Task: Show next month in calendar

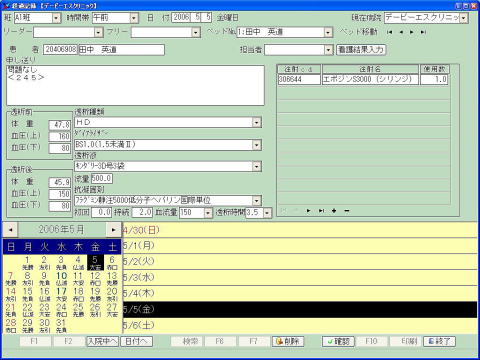Action: click(x=113, y=230)
